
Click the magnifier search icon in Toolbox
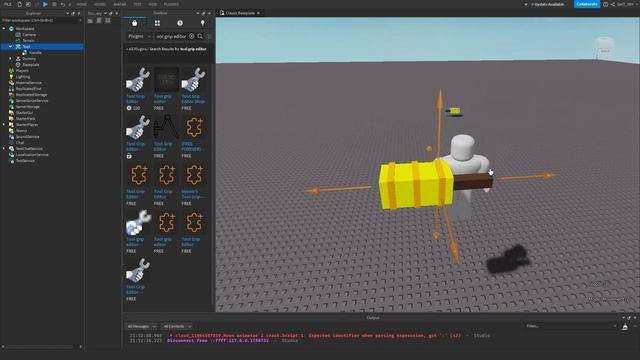[x=200, y=36]
